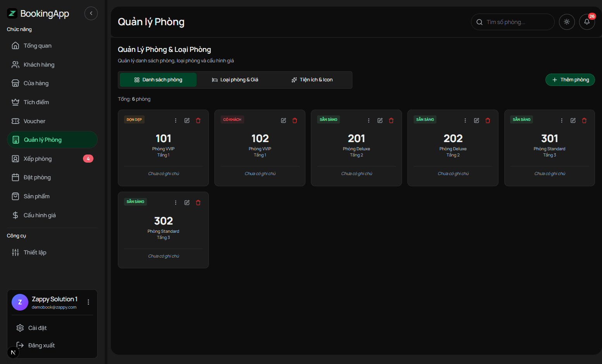Click the trash icon on room 202
The image size is (602, 364).
tap(488, 120)
